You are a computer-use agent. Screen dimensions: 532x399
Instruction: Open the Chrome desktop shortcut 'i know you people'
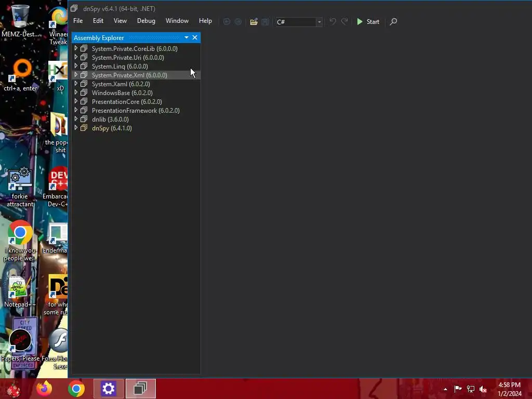(x=20, y=240)
